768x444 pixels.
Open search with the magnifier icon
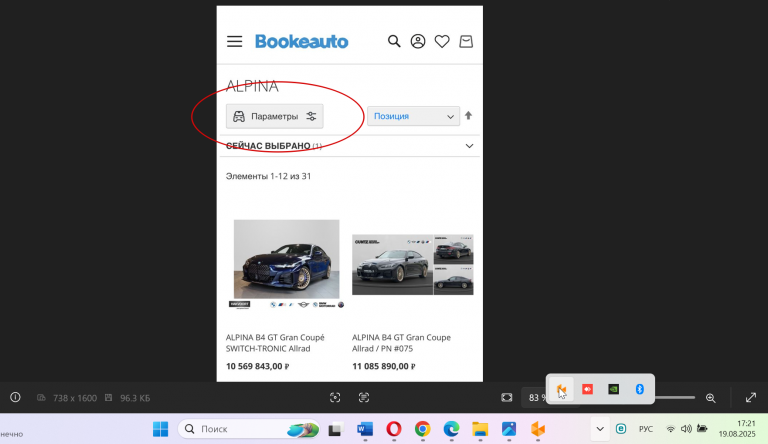coord(394,41)
